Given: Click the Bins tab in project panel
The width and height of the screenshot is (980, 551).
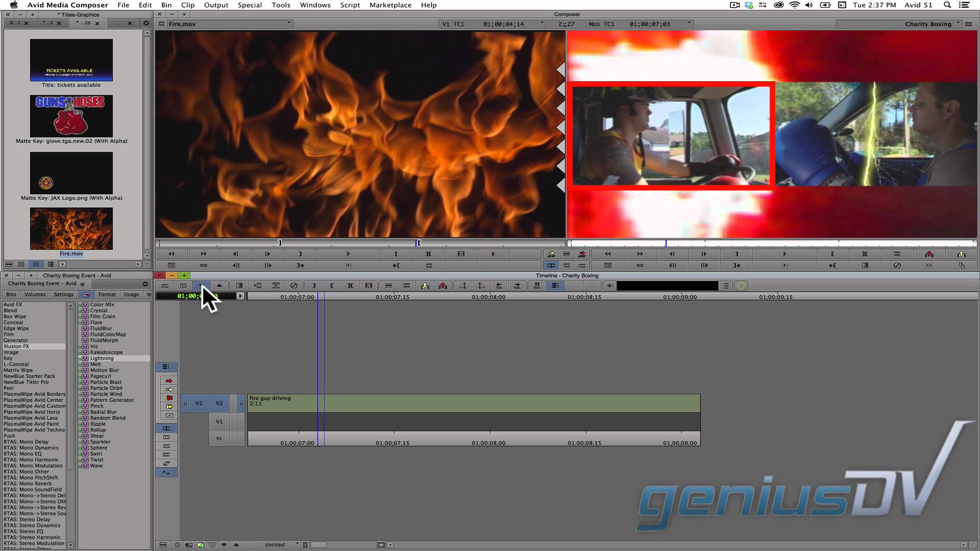Looking at the screenshot, I should point(11,294).
